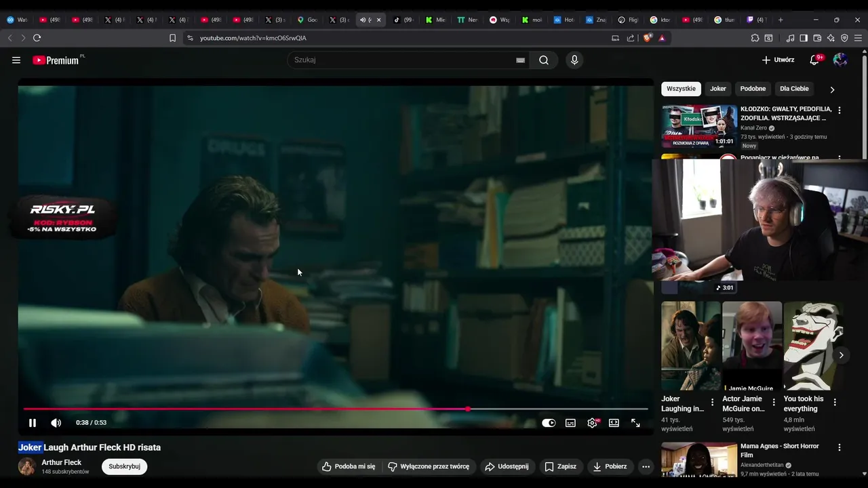Open the browser main menu
Viewport: 868px width, 488px height.
[x=858, y=38]
